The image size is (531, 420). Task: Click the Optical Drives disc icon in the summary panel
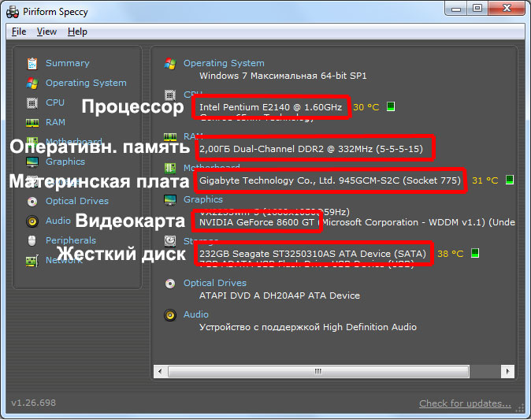170,283
